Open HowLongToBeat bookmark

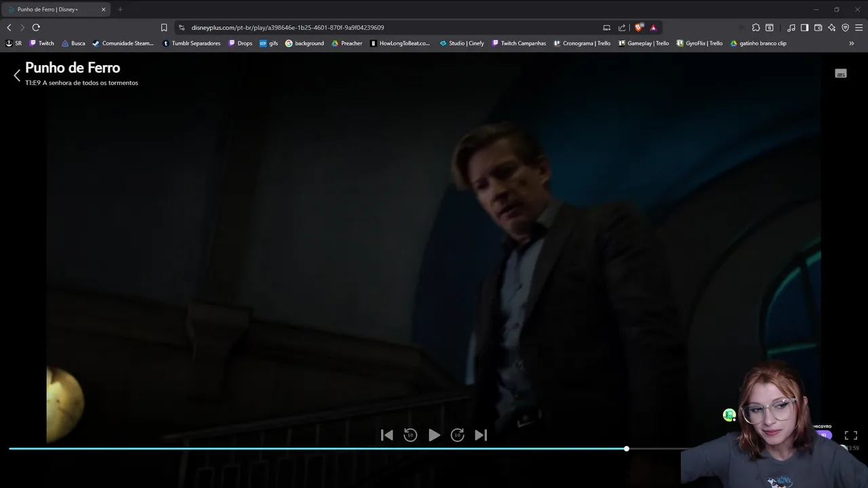click(x=400, y=43)
